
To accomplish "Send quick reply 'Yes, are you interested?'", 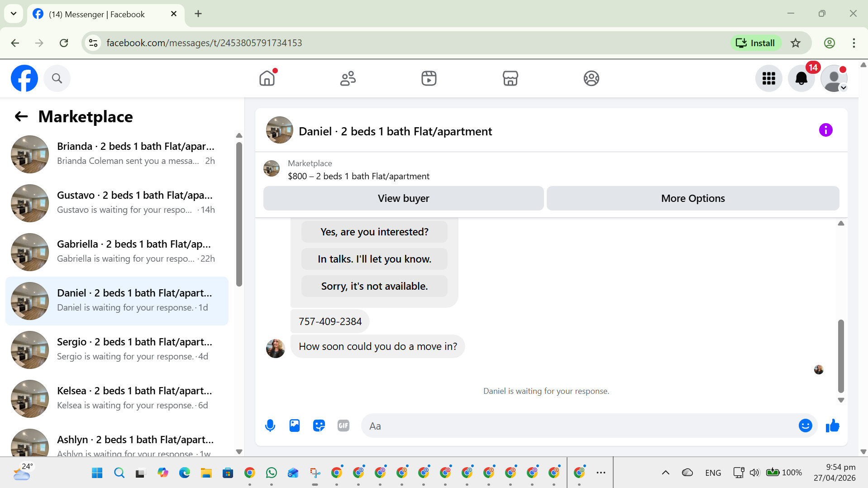I will (x=374, y=232).
